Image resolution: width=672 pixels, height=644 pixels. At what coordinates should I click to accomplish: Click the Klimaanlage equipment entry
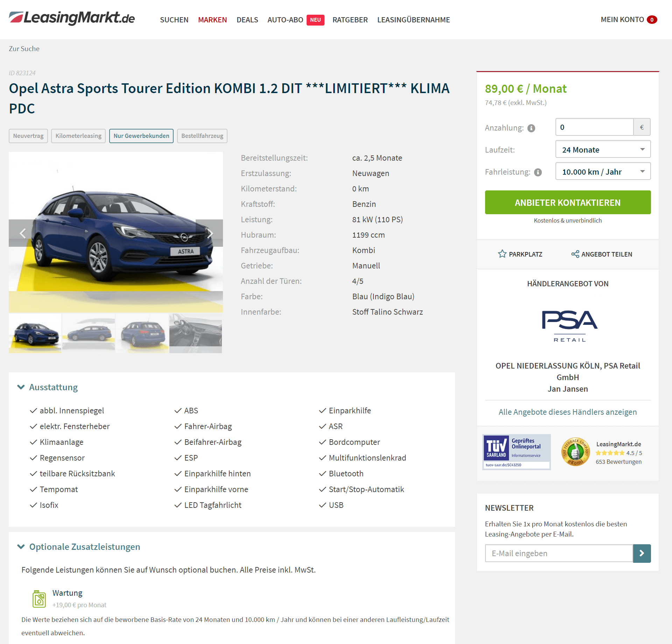coord(62,442)
